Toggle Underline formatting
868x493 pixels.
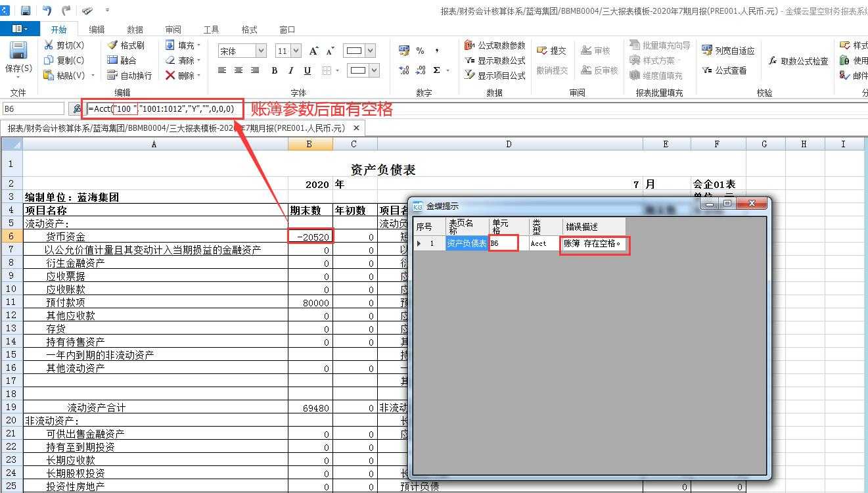point(307,70)
